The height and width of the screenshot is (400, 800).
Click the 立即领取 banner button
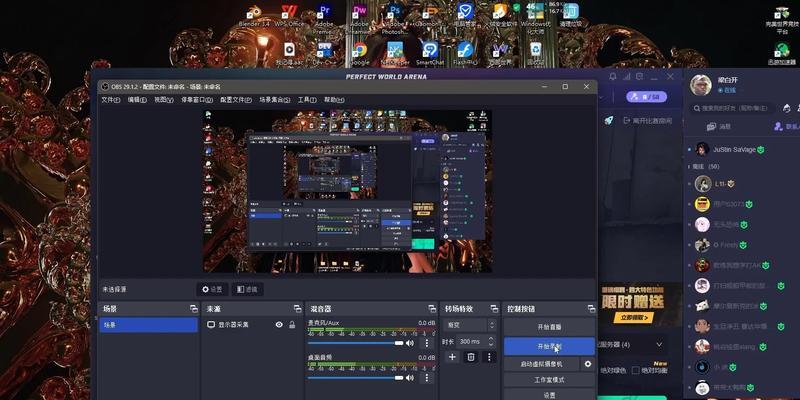click(634, 317)
